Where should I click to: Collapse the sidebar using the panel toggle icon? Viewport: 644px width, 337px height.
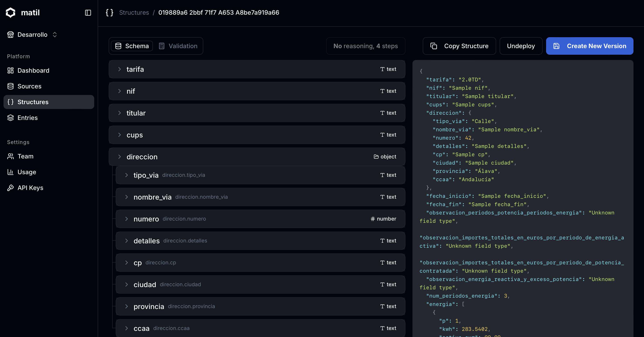[88, 13]
